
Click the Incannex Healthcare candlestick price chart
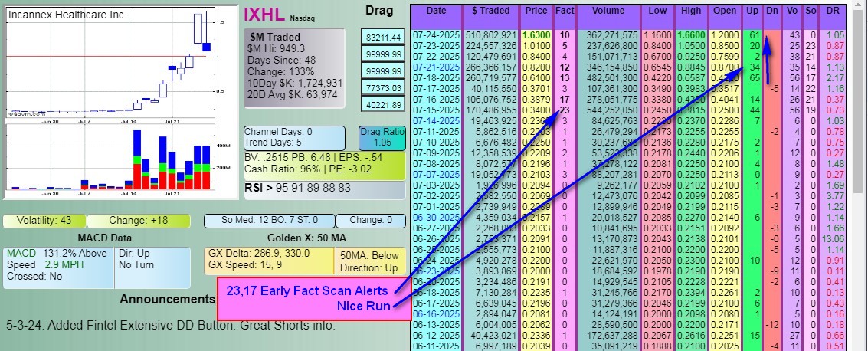(x=110, y=63)
